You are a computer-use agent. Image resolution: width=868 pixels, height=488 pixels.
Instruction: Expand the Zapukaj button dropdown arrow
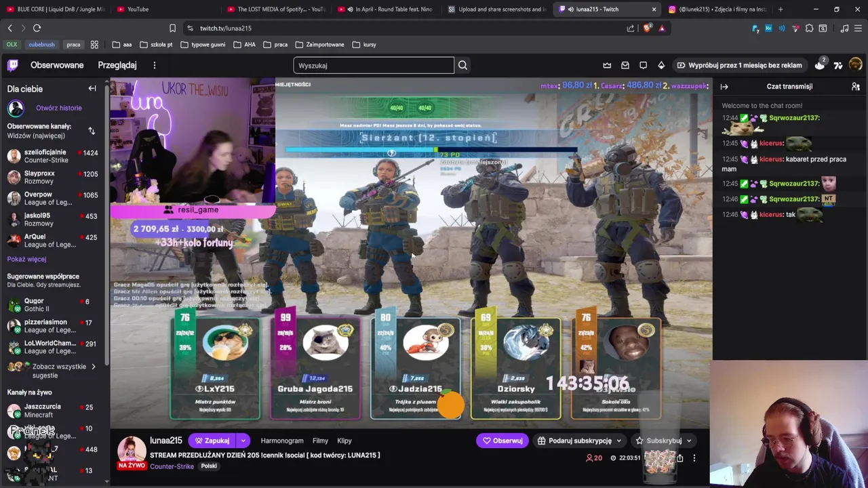pos(243,441)
